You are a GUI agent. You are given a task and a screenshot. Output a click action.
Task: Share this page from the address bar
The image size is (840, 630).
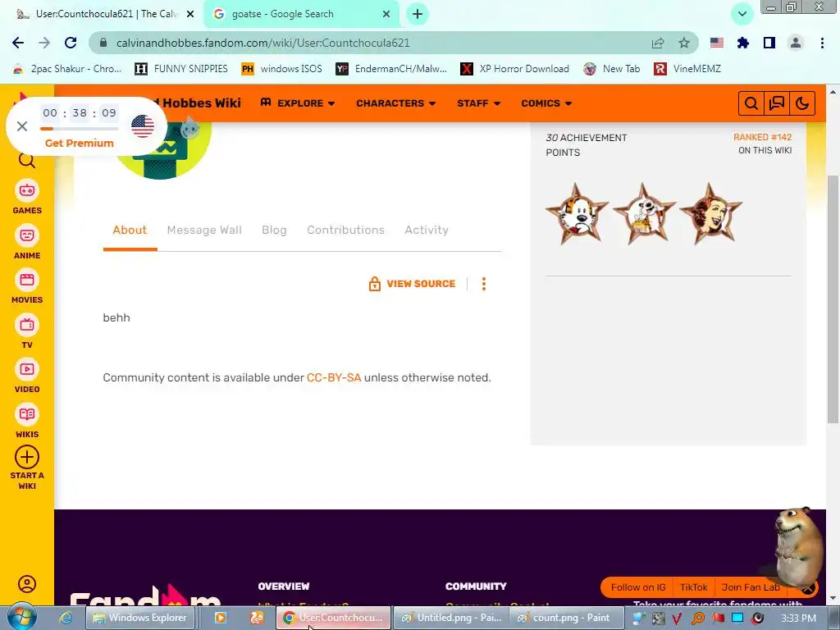pos(658,43)
